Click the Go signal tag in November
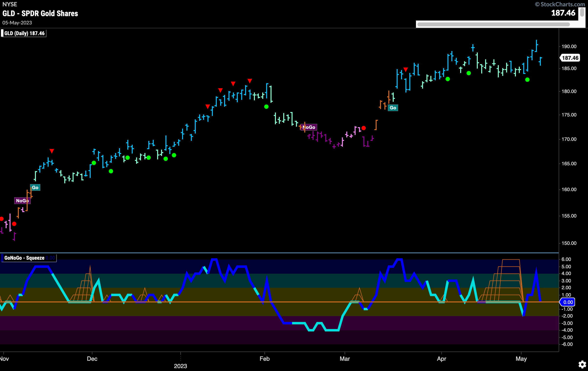This screenshot has height=371, width=588. (x=35, y=187)
